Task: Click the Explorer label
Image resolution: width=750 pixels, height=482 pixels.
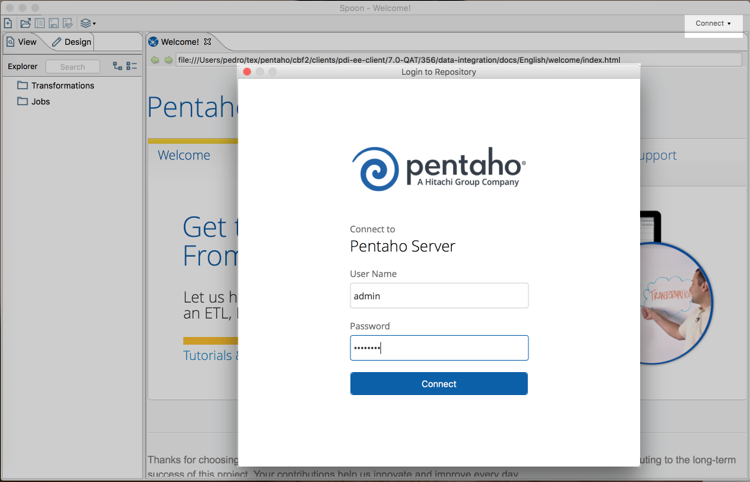Action: [x=22, y=66]
